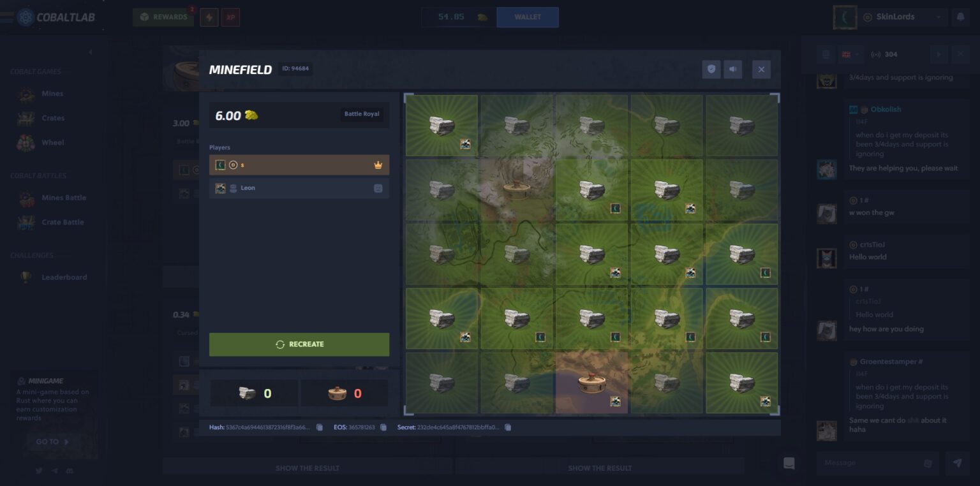This screenshot has width=980, height=486.
Task: Mute sound with the speaker icon
Action: click(733, 70)
